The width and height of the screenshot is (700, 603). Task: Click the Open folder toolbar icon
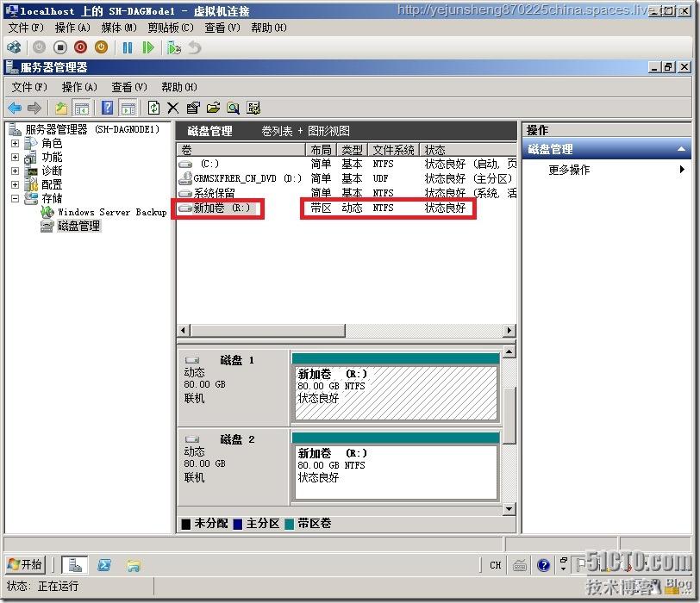[x=214, y=108]
